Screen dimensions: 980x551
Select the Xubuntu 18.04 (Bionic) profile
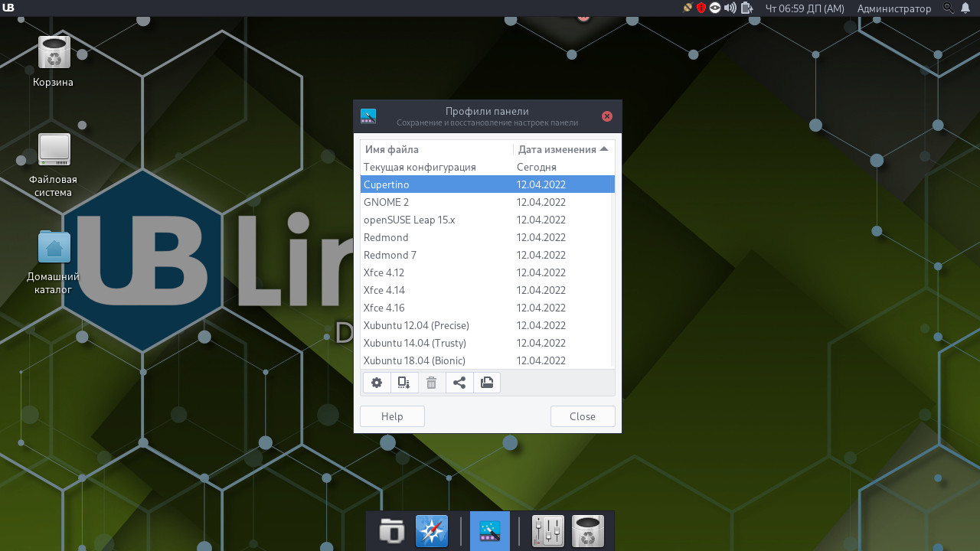[x=488, y=360]
